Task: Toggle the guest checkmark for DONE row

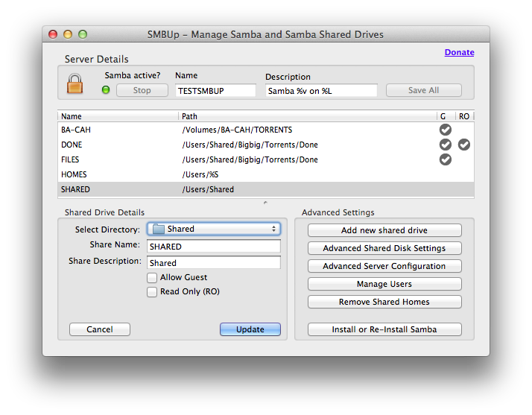Action: pos(445,145)
